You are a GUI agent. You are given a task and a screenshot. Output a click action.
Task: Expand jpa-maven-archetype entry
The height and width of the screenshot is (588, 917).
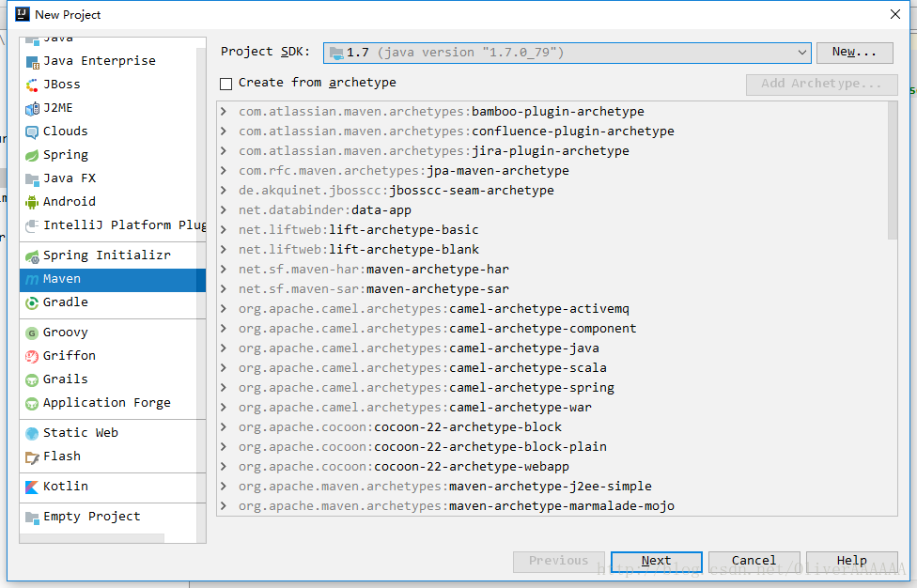[x=224, y=171]
